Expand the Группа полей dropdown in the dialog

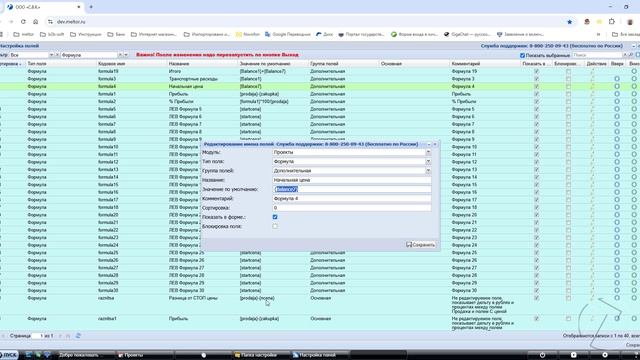click(x=428, y=171)
